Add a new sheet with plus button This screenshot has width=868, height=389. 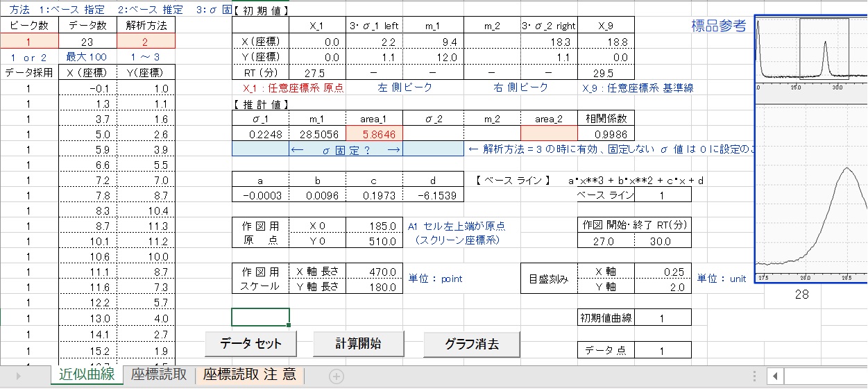[337, 376]
